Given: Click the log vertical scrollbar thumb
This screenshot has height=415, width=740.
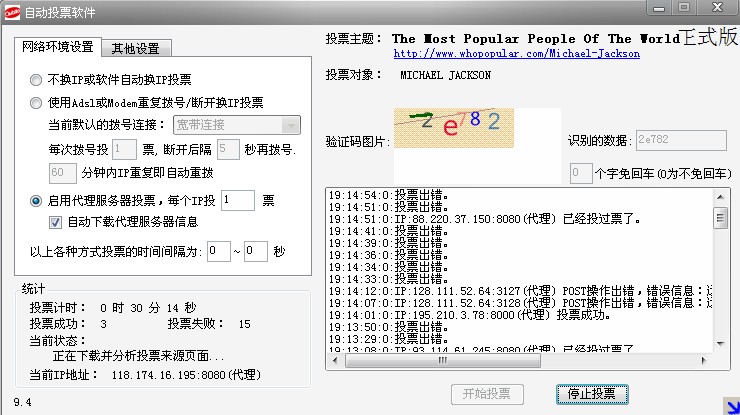Looking at the screenshot, I should point(720,218).
